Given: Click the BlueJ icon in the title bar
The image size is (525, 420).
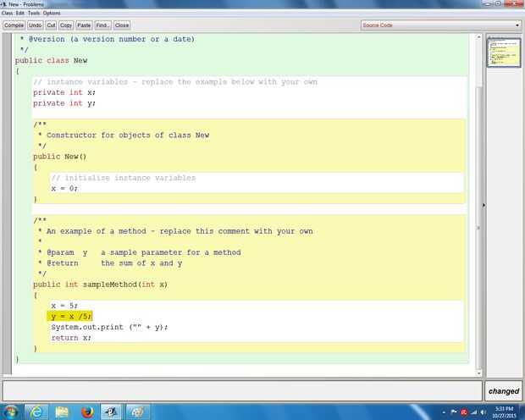Looking at the screenshot, I should pos(3,4).
